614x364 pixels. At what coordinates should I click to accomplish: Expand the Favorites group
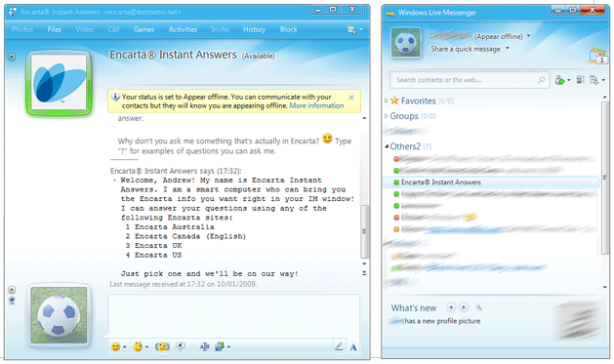[387, 101]
